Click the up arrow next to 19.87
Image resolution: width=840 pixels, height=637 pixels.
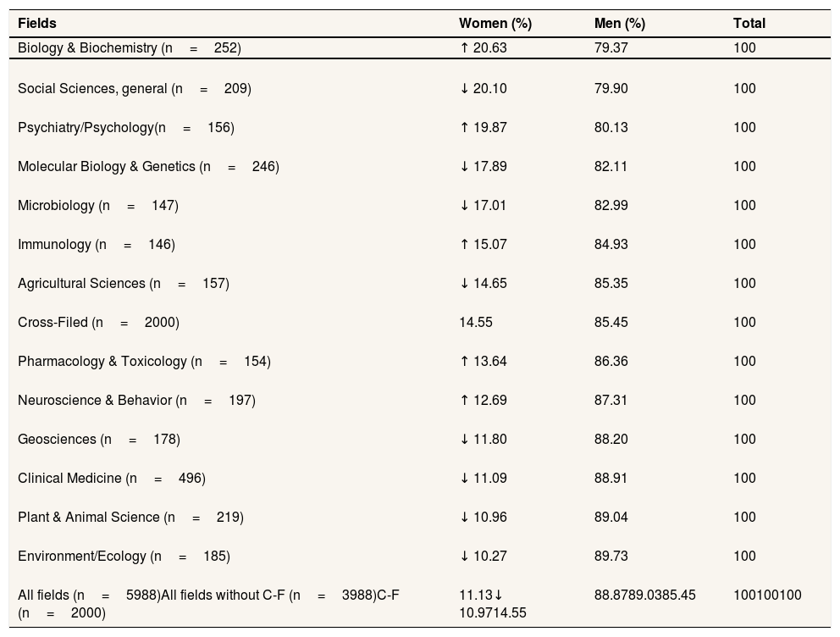pos(464,128)
